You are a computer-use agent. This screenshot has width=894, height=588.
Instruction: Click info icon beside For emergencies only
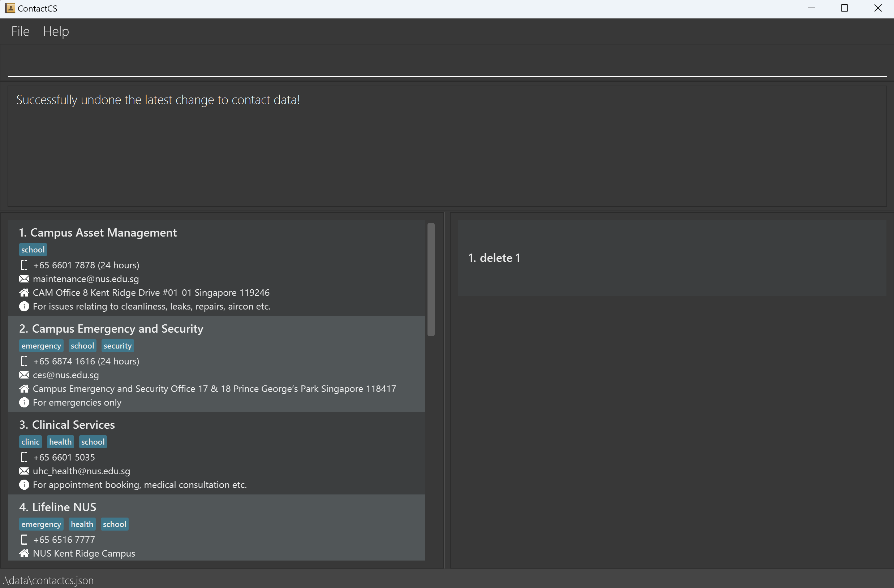coord(24,402)
